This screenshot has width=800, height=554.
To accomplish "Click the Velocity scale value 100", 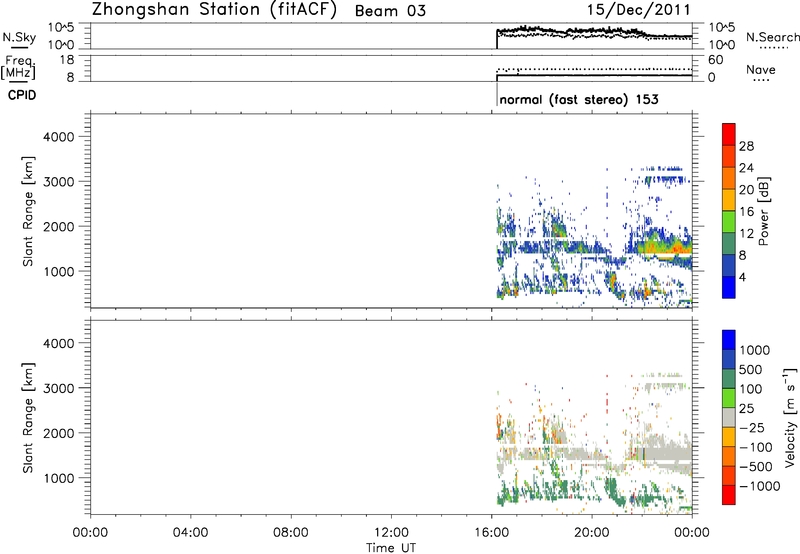I will point(751,389).
